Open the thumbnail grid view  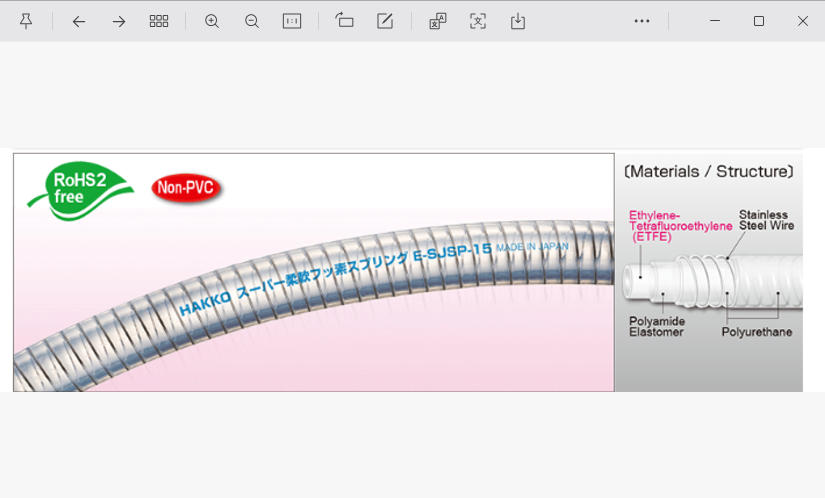click(159, 21)
